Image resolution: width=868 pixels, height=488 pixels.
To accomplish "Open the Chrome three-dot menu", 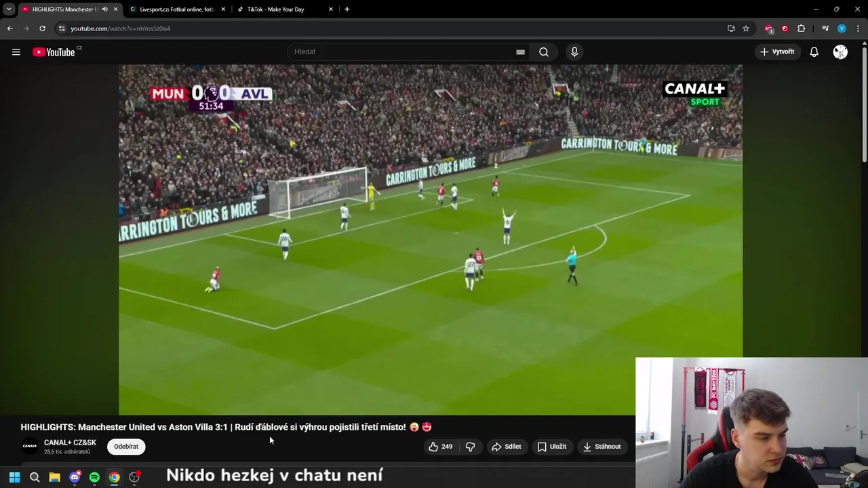I will point(858,28).
